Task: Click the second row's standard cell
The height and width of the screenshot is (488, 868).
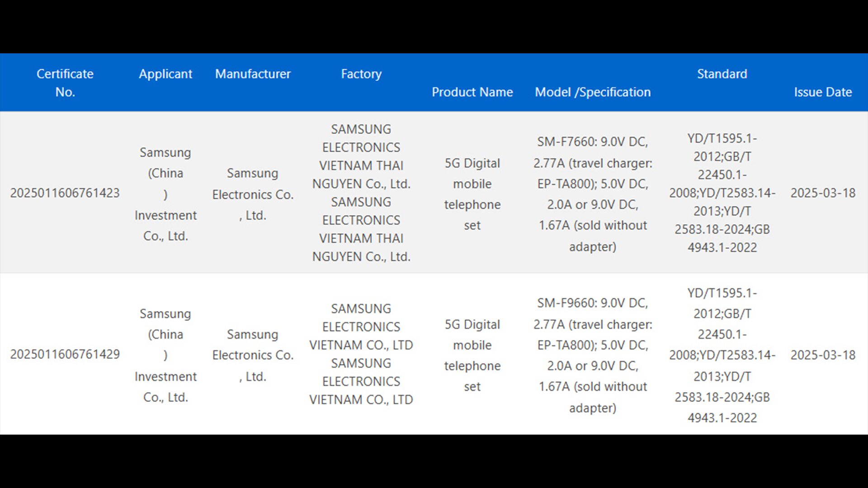Action: point(722,355)
